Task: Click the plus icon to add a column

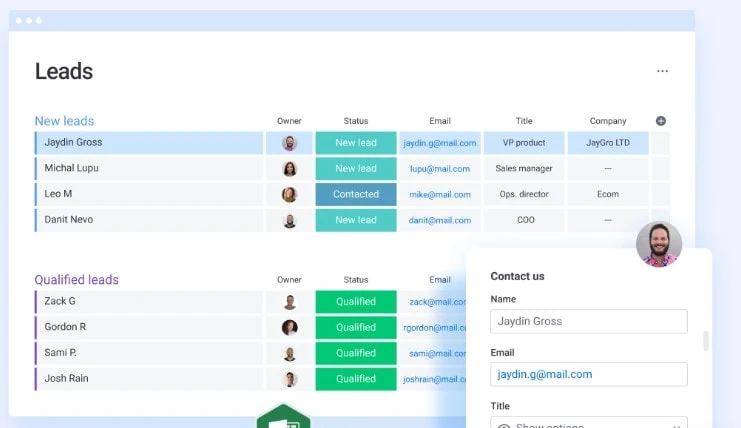Action: point(661,121)
